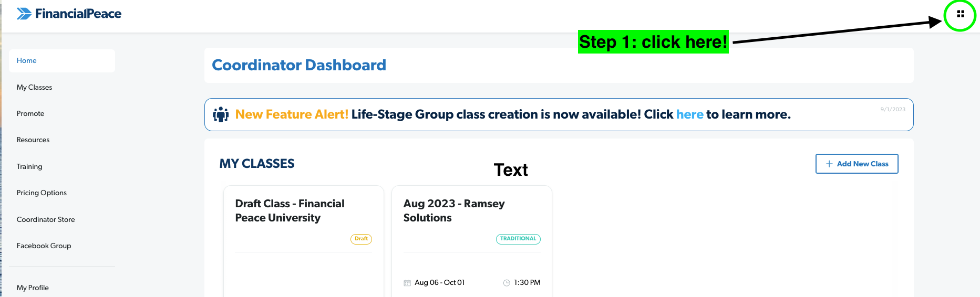The width and height of the screenshot is (980, 297).
Task: View Pricing Options page
Action: 42,193
